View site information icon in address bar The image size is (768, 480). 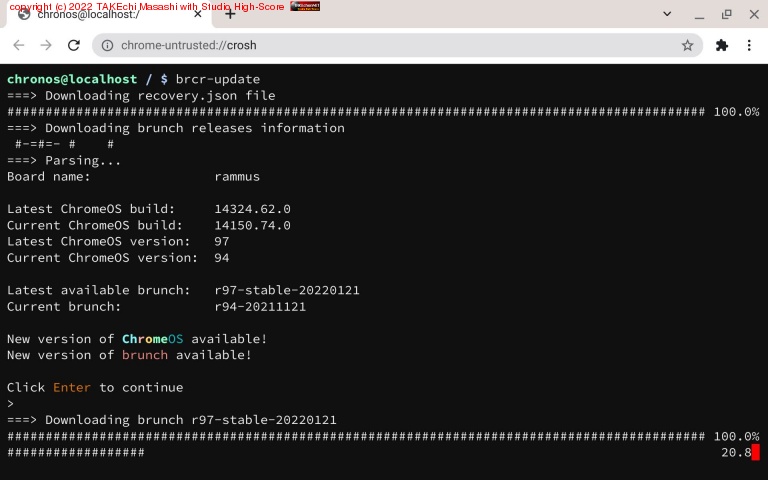coord(108,45)
